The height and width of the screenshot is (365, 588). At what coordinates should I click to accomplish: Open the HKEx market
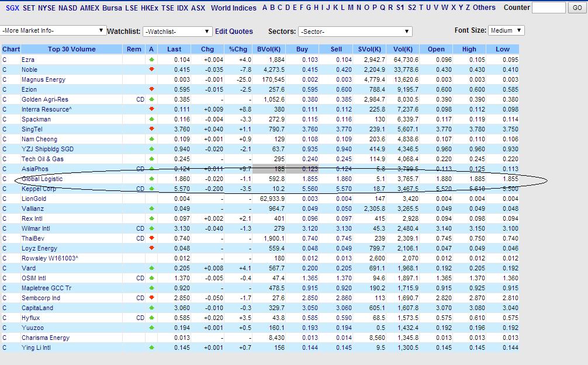click(149, 8)
